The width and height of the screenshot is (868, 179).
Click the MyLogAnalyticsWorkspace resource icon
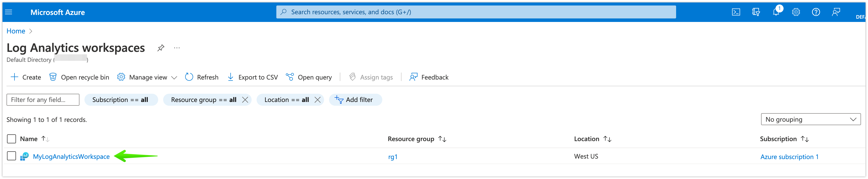click(24, 157)
